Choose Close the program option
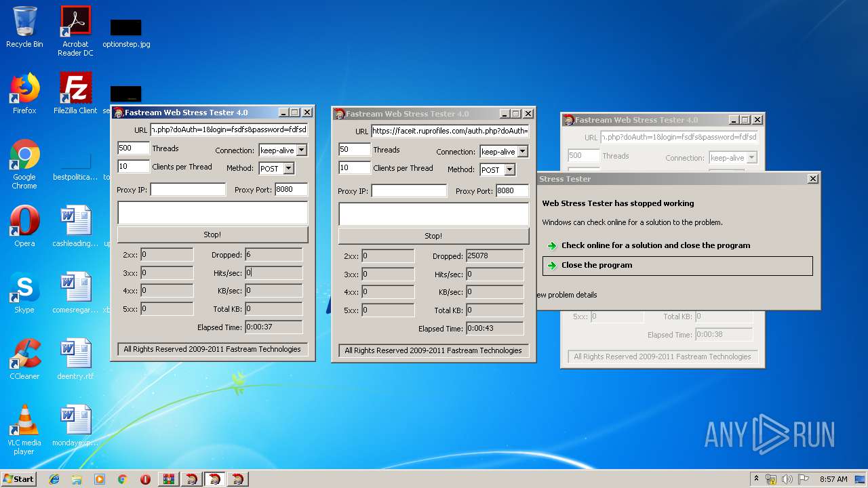This screenshot has width=868, height=488. (677, 266)
